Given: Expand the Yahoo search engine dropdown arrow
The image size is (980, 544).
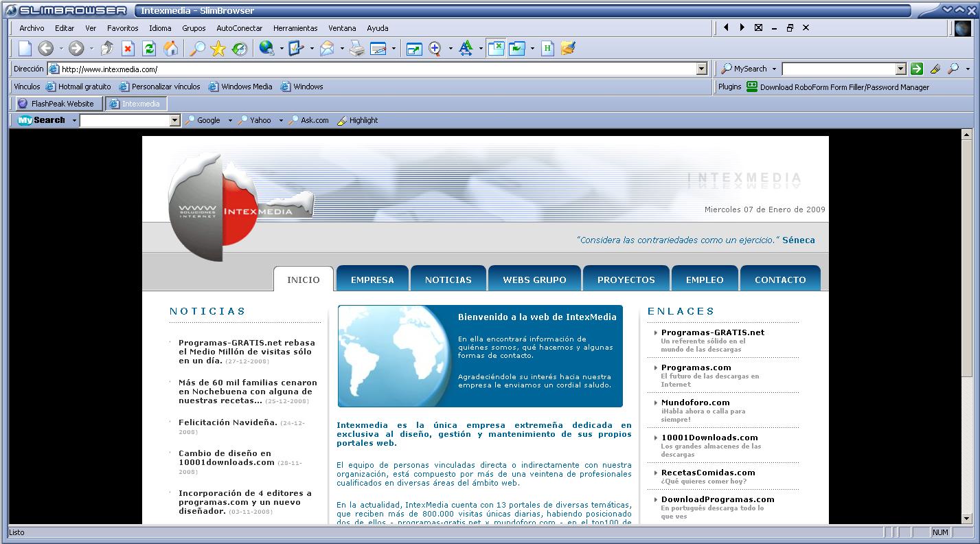Looking at the screenshot, I should coord(281,120).
